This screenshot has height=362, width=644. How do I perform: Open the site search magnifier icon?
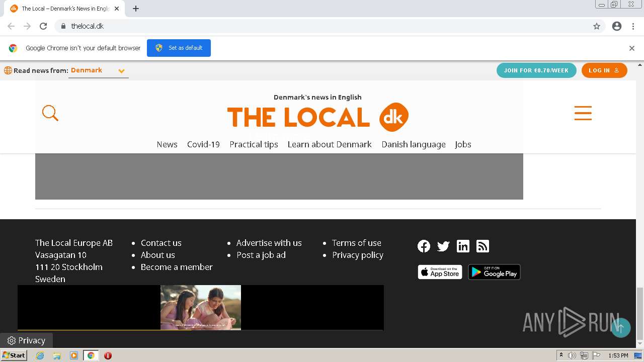pos(50,113)
